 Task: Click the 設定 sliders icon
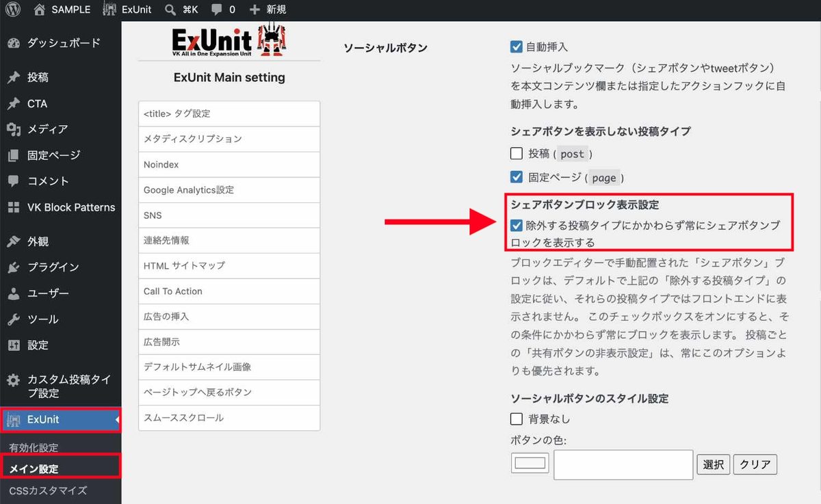(14, 345)
